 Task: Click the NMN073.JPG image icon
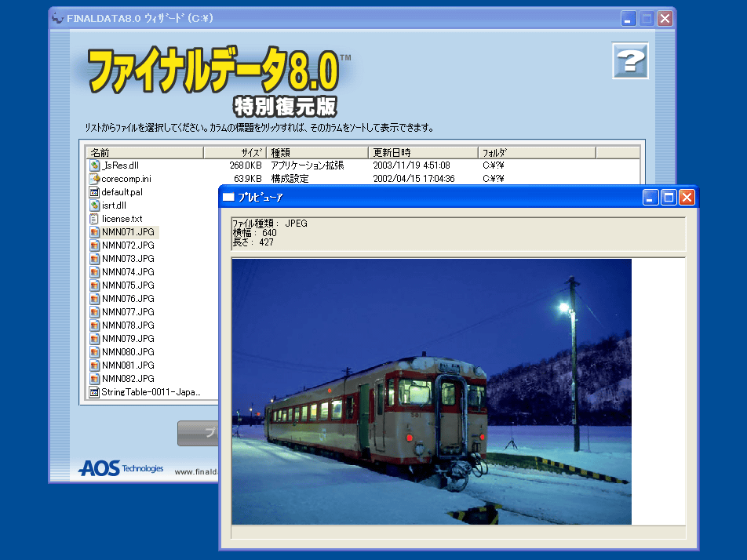point(94,259)
